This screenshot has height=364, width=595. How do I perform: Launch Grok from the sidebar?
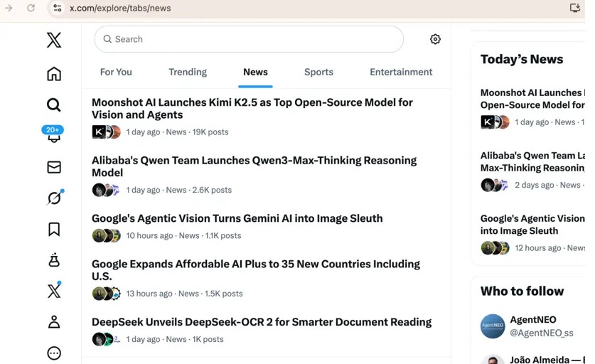54,198
